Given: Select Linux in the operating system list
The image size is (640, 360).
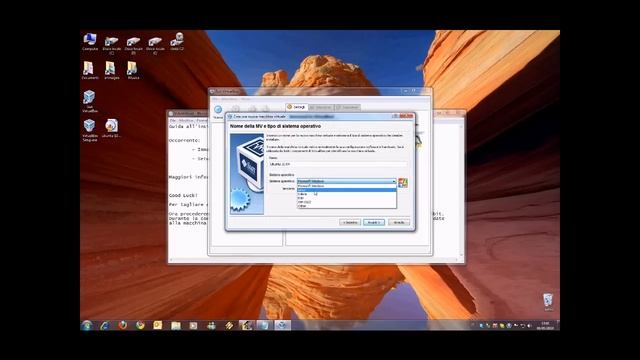Looking at the screenshot, I should click(x=347, y=190).
